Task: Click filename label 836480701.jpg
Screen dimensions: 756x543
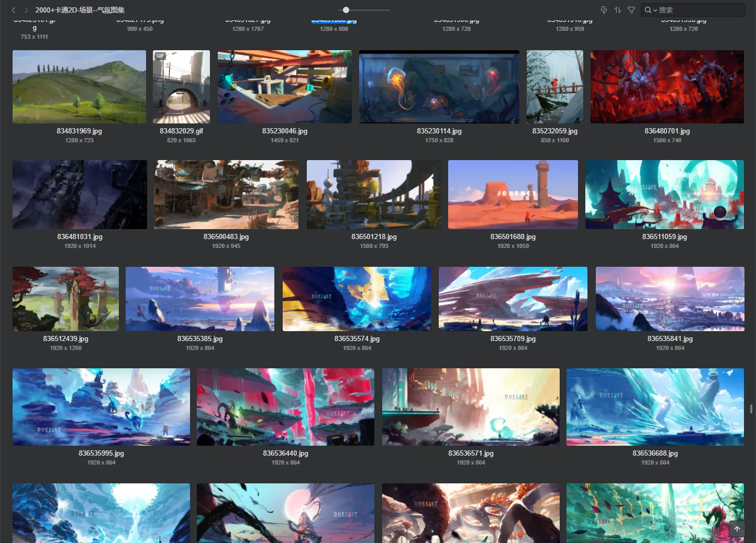Action: [x=667, y=131]
